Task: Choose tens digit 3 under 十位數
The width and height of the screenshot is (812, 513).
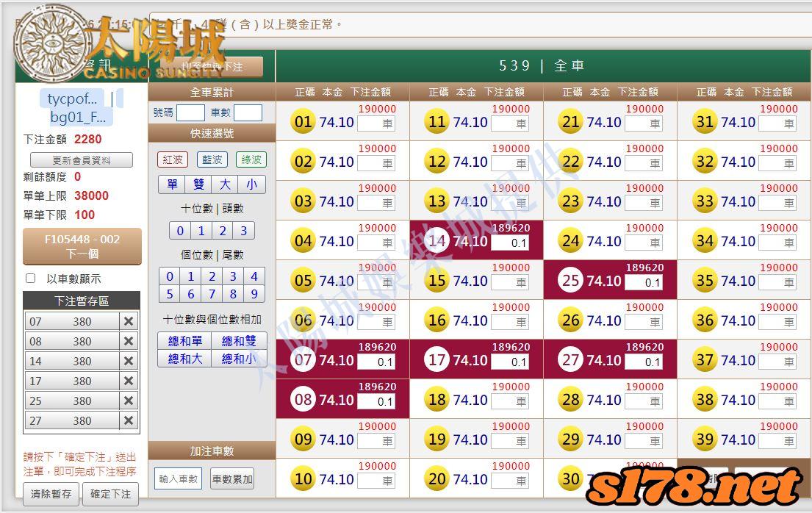Action: point(243,231)
